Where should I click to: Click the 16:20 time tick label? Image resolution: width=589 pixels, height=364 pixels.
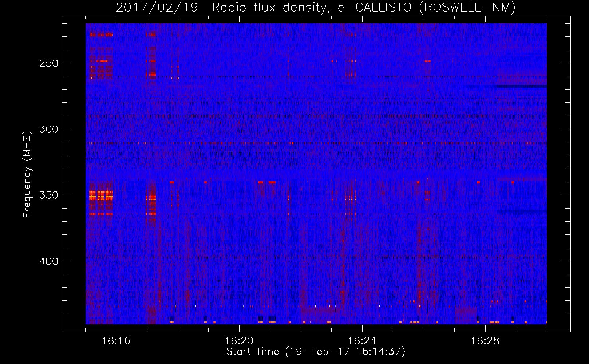pyautogui.click(x=239, y=341)
